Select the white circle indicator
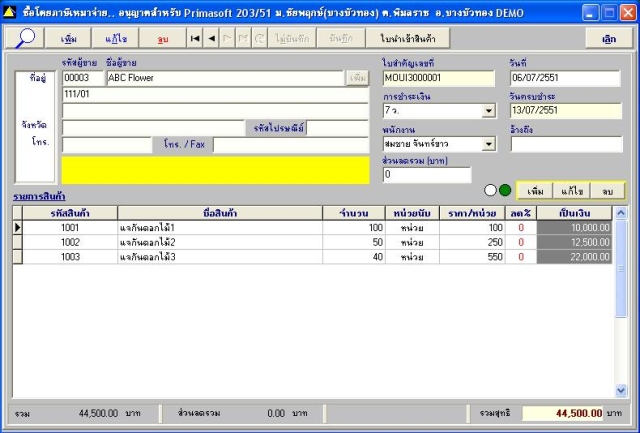Image resolution: width=640 pixels, height=433 pixels. coord(490,190)
